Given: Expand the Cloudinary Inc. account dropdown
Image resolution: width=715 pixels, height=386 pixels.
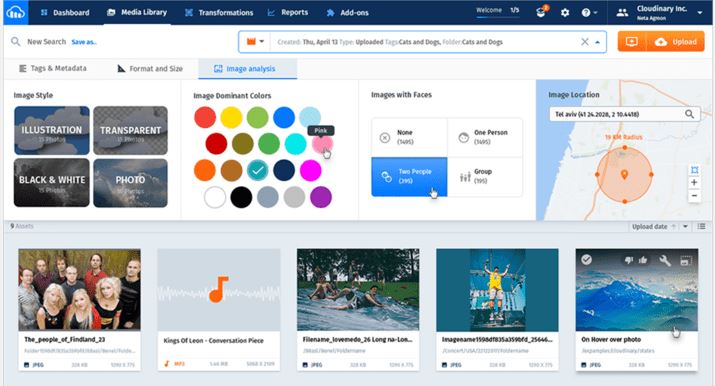Looking at the screenshot, I should [x=699, y=13].
